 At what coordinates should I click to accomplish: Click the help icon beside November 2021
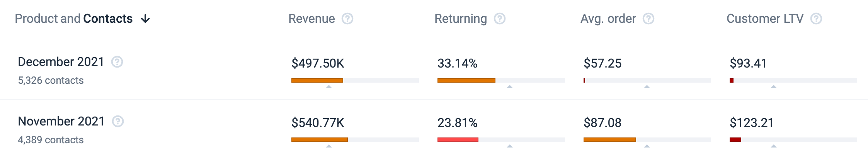(117, 122)
